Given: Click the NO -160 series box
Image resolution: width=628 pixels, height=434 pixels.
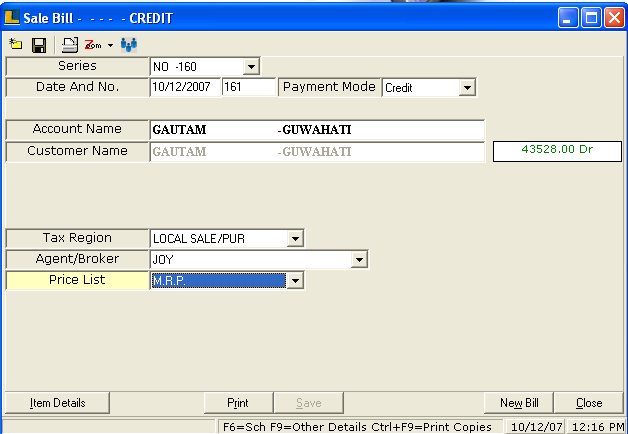Looking at the screenshot, I should tap(197, 66).
